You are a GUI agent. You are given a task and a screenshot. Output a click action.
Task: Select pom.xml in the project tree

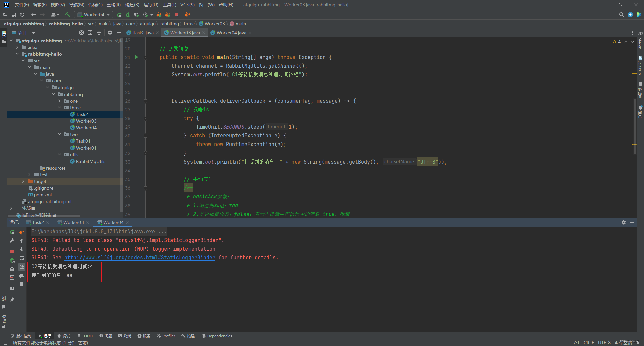click(x=40, y=195)
